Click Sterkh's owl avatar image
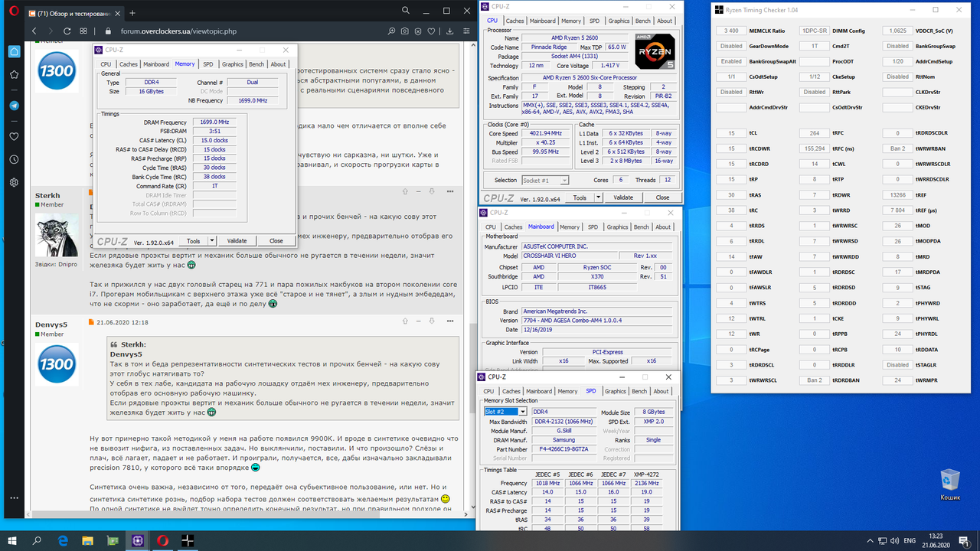Screen dimensions: 980x551 pos(56,233)
